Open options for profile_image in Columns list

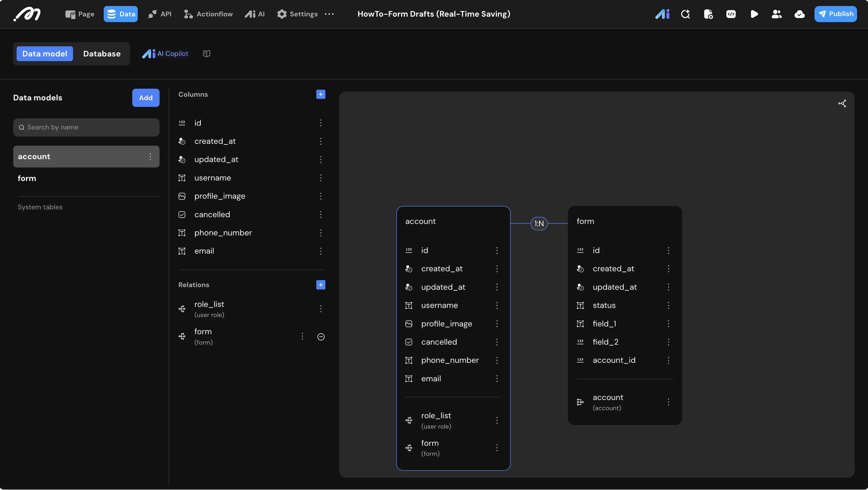[x=321, y=196]
